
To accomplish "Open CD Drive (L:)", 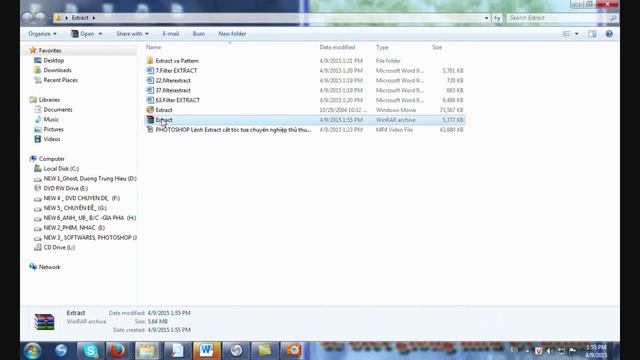I will tap(59, 247).
